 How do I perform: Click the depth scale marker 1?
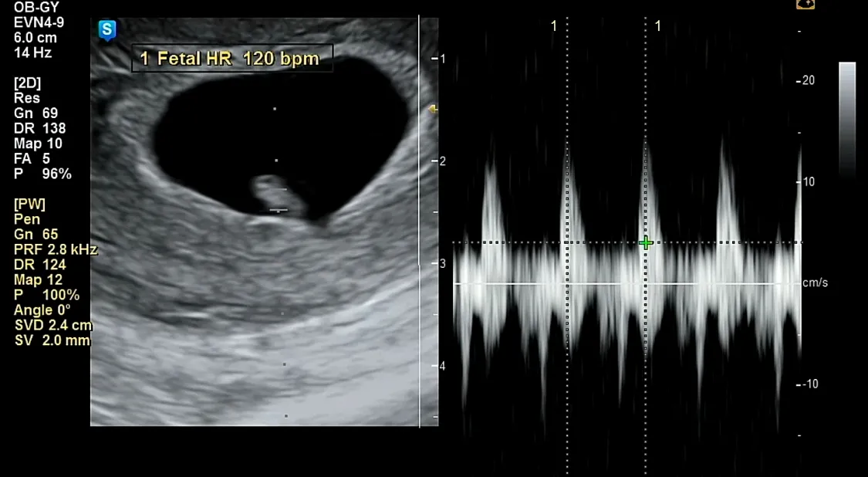[442, 58]
